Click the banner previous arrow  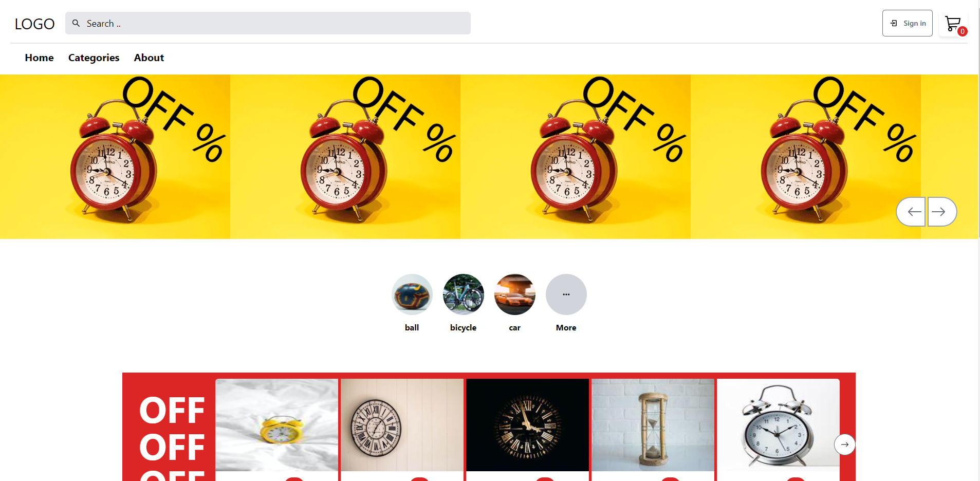tap(911, 212)
